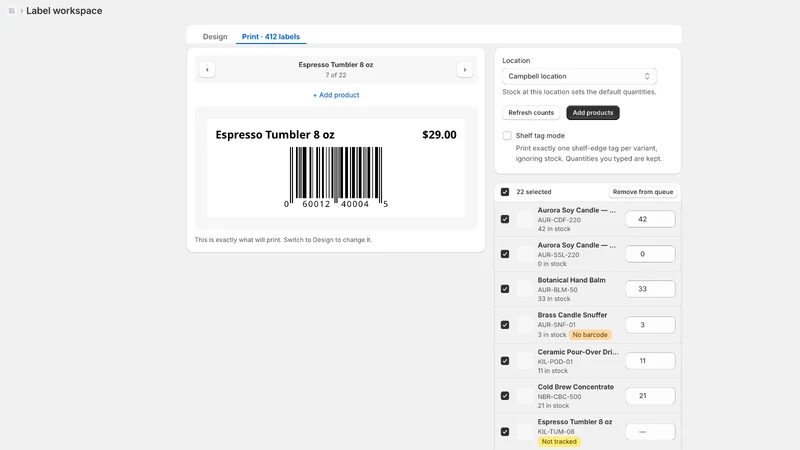800x450 pixels.
Task: Edit Brass Candle Snuffer quantity field
Action: (x=650, y=324)
